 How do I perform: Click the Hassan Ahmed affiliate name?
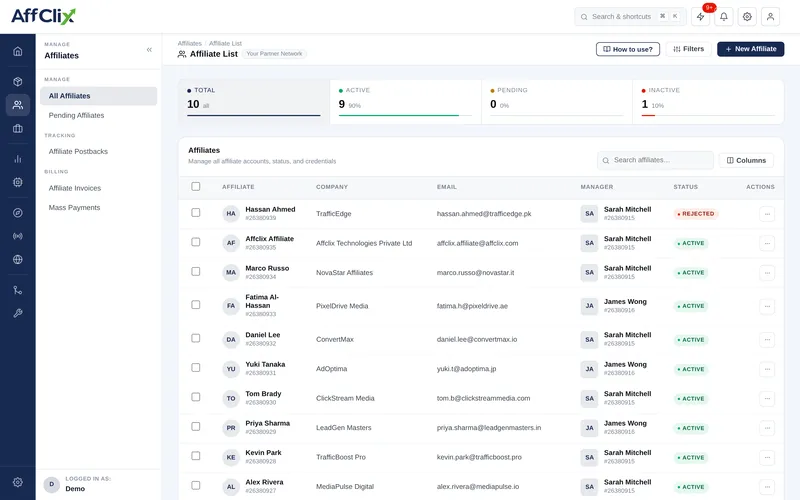[x=270, y=209]
